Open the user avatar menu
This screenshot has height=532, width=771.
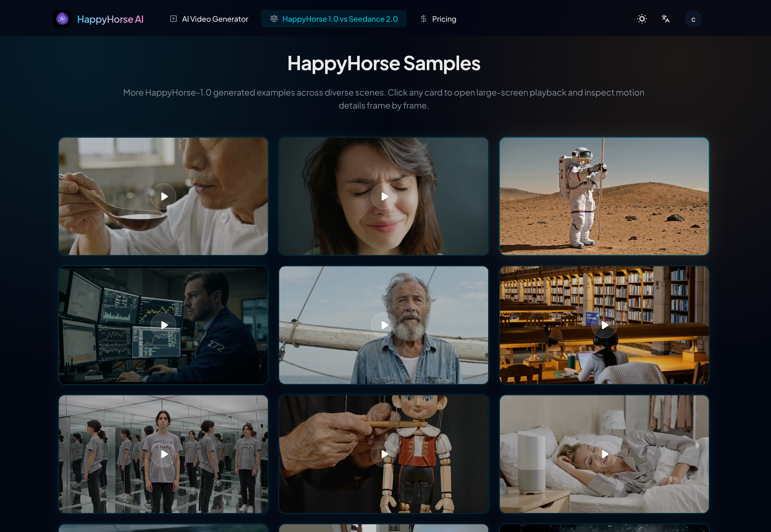tap(693, 19)
